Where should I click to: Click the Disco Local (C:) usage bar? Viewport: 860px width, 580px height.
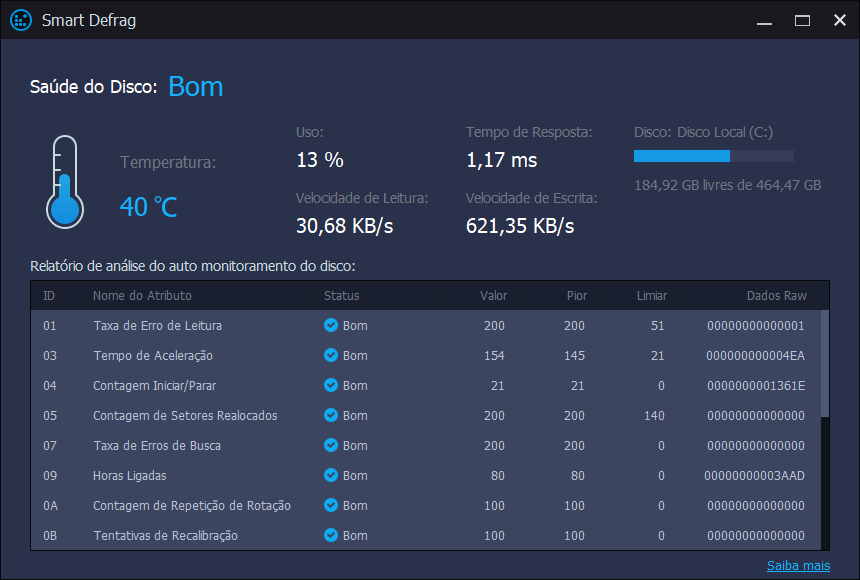[x=713, y=156]
